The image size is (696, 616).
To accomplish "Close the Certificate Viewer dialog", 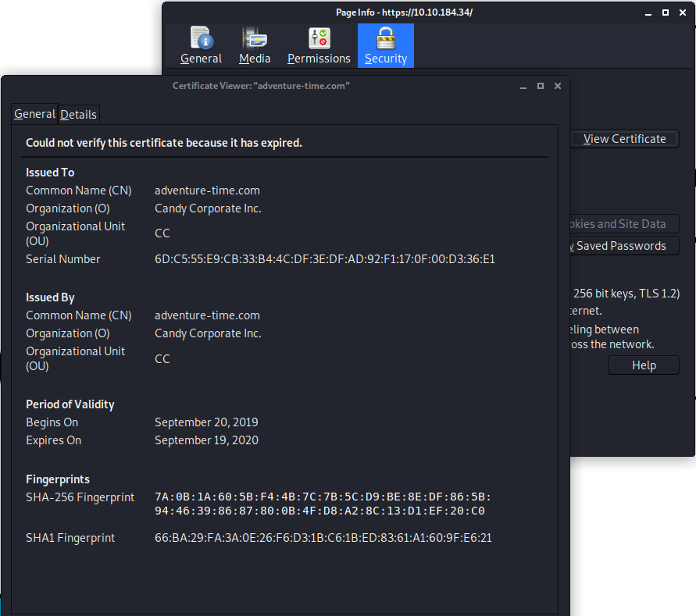I will click(x=558, y=86).
